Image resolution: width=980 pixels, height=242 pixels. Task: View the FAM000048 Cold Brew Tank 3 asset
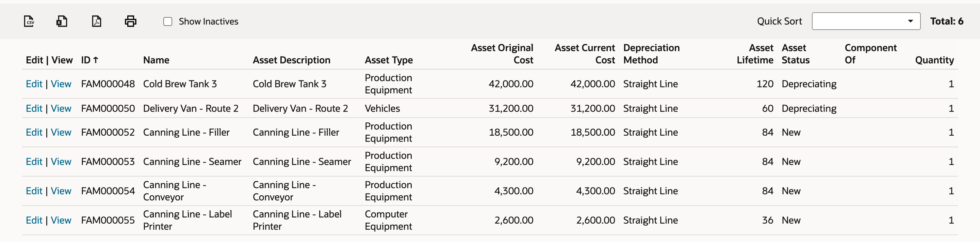[x=61, y=84]
